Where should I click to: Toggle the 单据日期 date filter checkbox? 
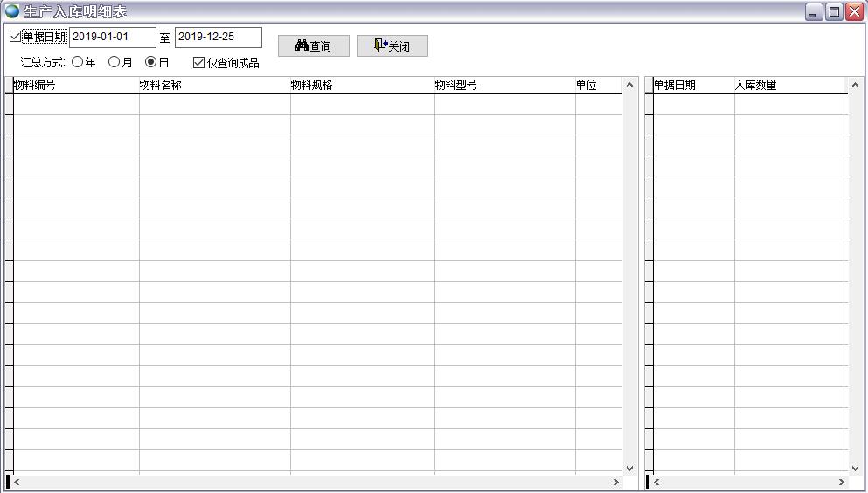15,37
